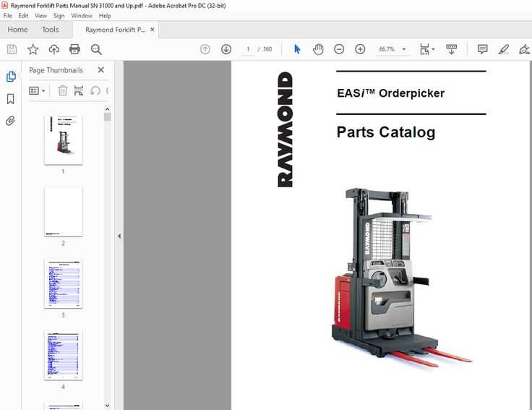Rotate page counterclockwise icon
Image resolution: width=532 pixels, height=410 pixels.
(x=95, y=90)
